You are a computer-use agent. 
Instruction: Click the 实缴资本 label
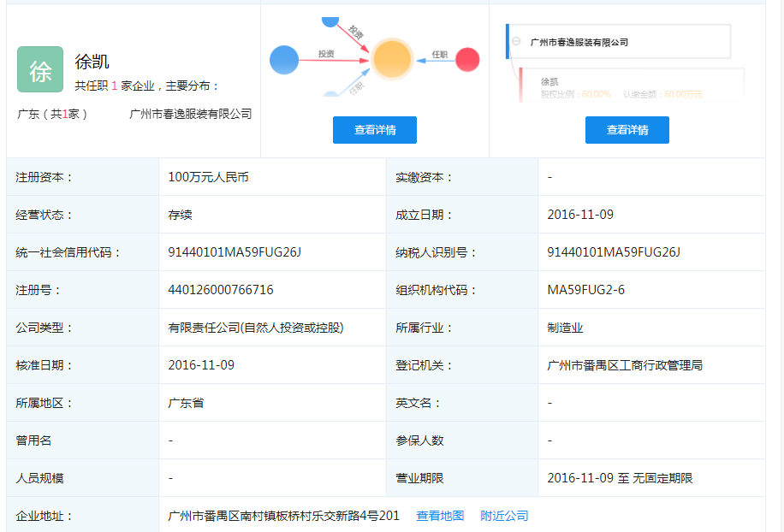424,177
